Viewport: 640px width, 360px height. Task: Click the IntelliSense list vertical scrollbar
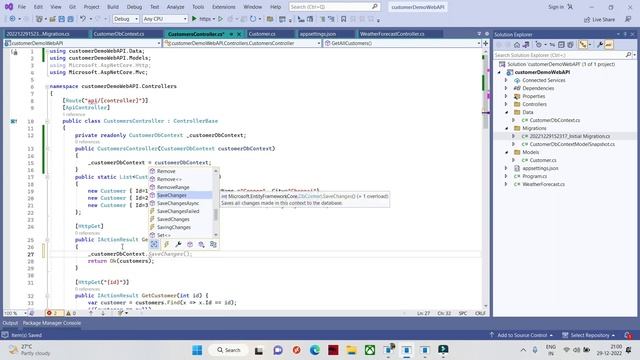pos(216,203)
